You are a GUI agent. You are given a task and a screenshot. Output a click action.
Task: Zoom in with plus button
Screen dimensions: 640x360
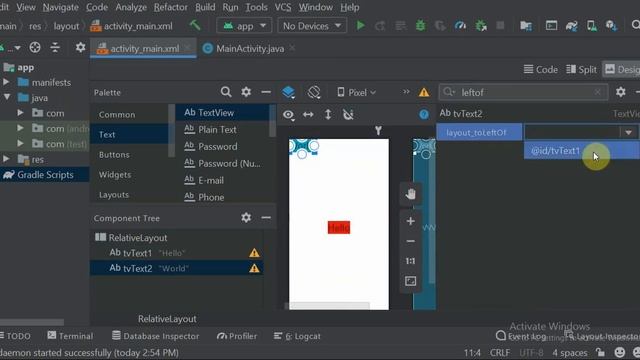(x=411, y=221)
